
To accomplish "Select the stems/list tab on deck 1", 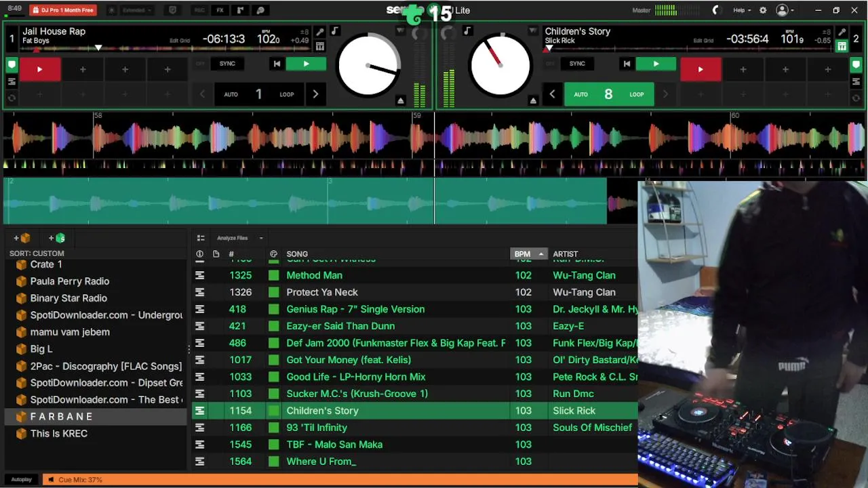I will pos(12,81).
